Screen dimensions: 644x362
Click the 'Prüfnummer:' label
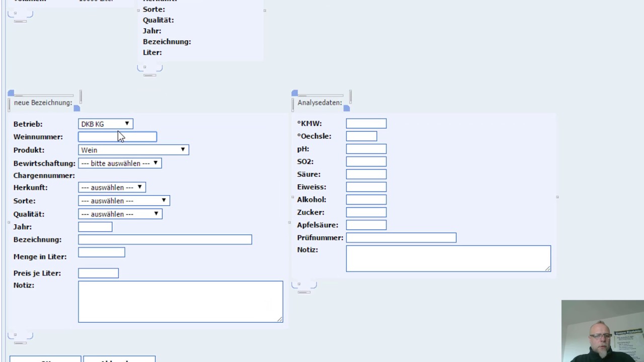(320, 237)
